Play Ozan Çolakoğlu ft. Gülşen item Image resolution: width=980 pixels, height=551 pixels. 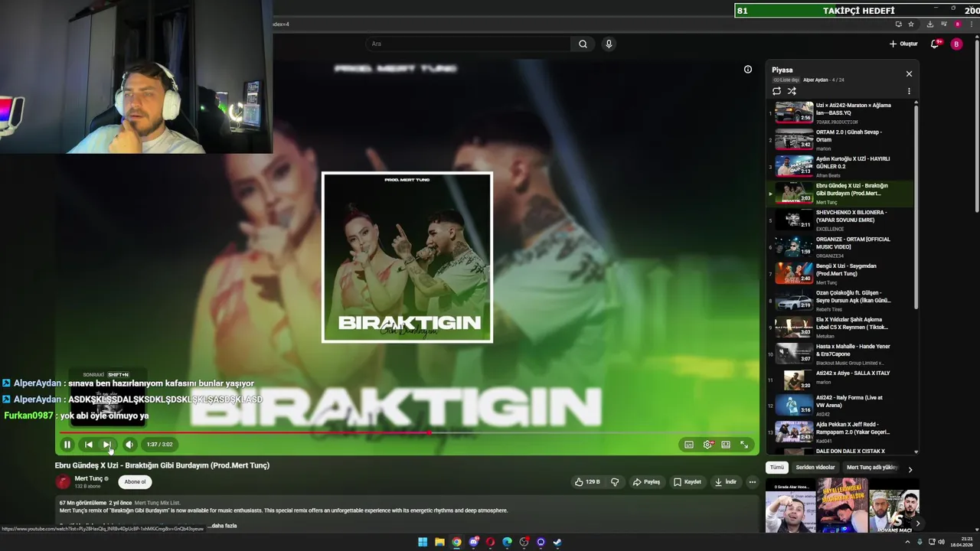[x=841, y=300]
